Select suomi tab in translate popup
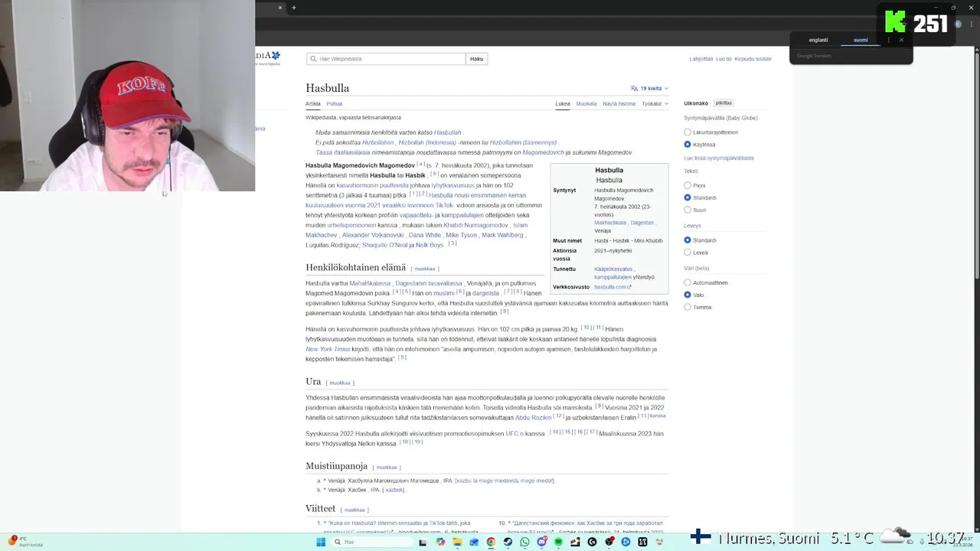Screen dimensions: 980x551 click(861, 40)
